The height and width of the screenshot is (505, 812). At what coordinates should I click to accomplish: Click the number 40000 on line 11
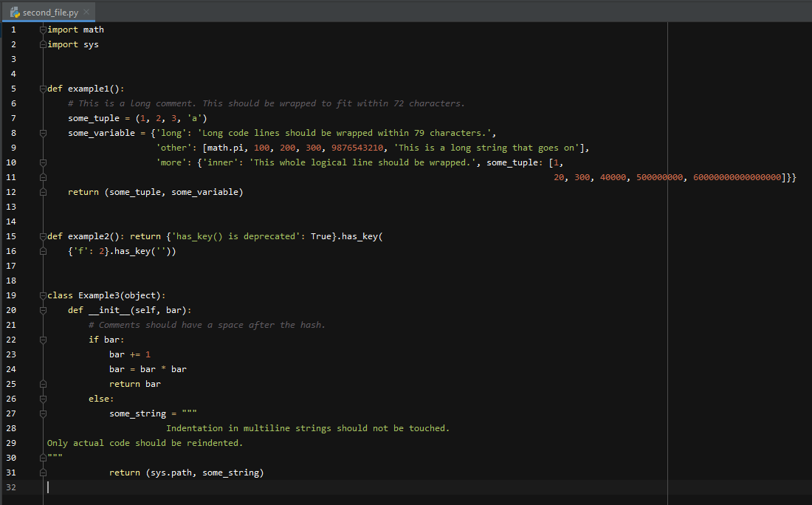[x=613, y=177]
